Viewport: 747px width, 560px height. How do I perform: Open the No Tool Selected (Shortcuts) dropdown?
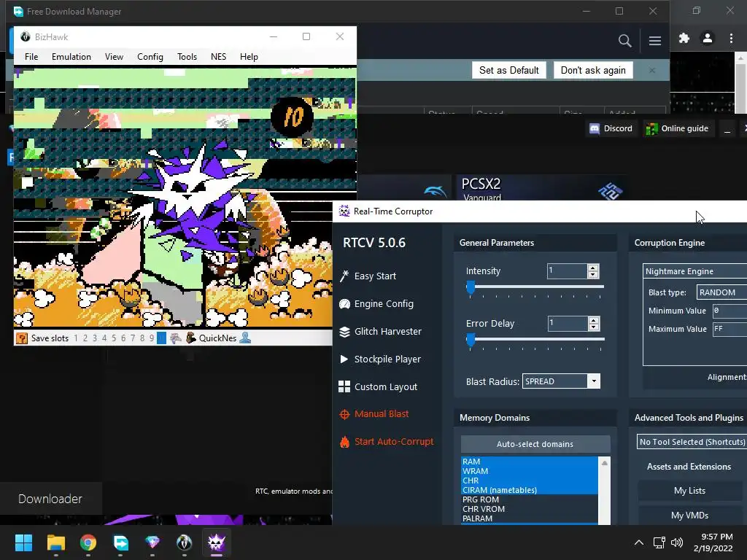tap(692, 442)
